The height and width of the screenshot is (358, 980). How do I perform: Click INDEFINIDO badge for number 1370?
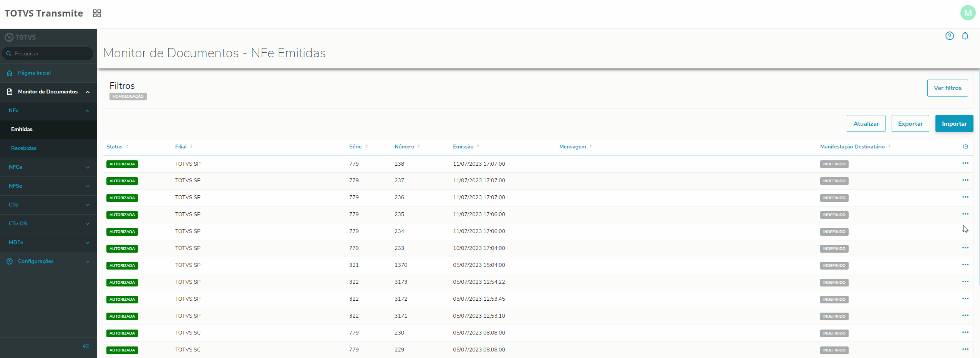pos(834,266)
